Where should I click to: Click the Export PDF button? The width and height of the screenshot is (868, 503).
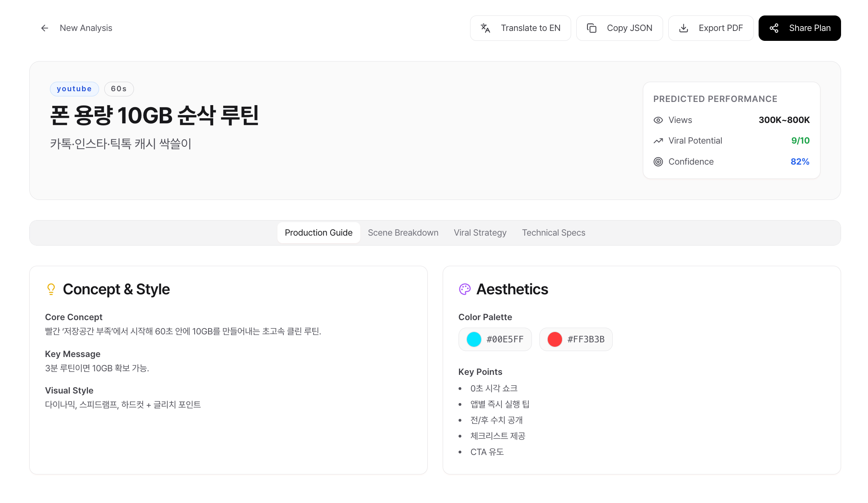pyautogui.click(x=711, y=28)
